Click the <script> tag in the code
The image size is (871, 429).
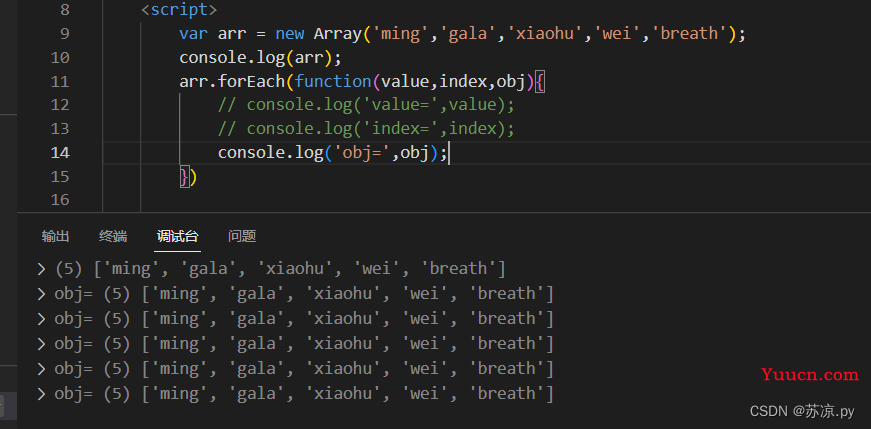click(x=179, y=10)
